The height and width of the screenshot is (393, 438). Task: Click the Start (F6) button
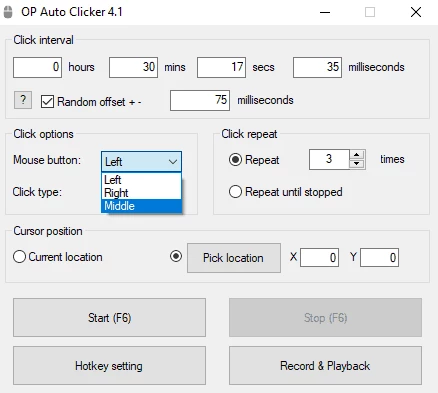[x=109, y=317]
